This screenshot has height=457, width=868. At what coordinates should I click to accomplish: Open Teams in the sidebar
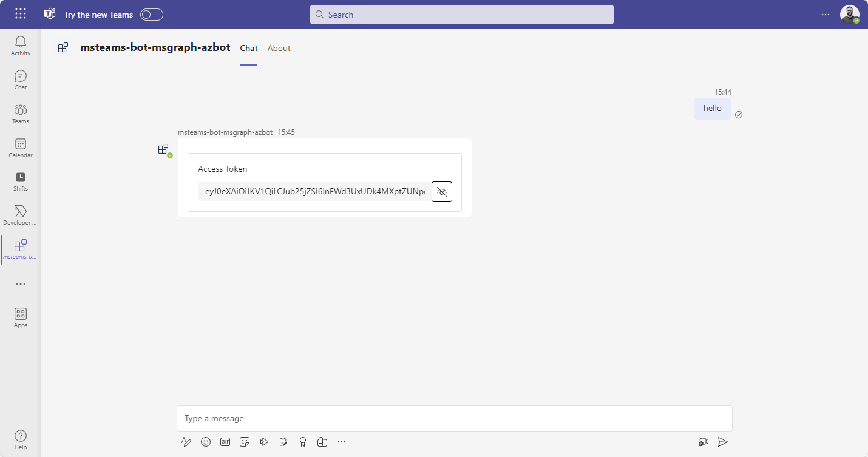click(21, 113)
